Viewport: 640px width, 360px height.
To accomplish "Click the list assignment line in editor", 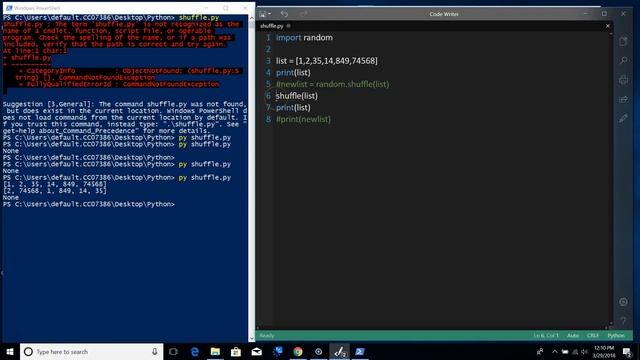I will 327,61.
